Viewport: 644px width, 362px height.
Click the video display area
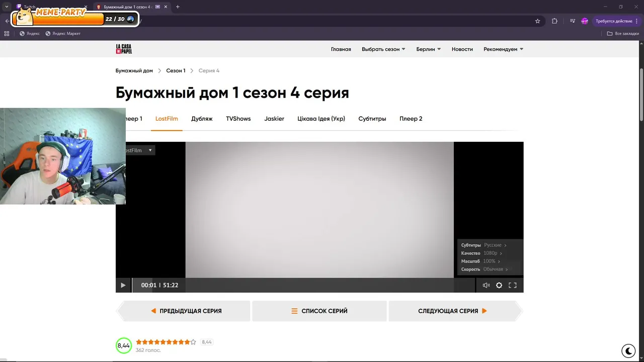click(319, 210)
